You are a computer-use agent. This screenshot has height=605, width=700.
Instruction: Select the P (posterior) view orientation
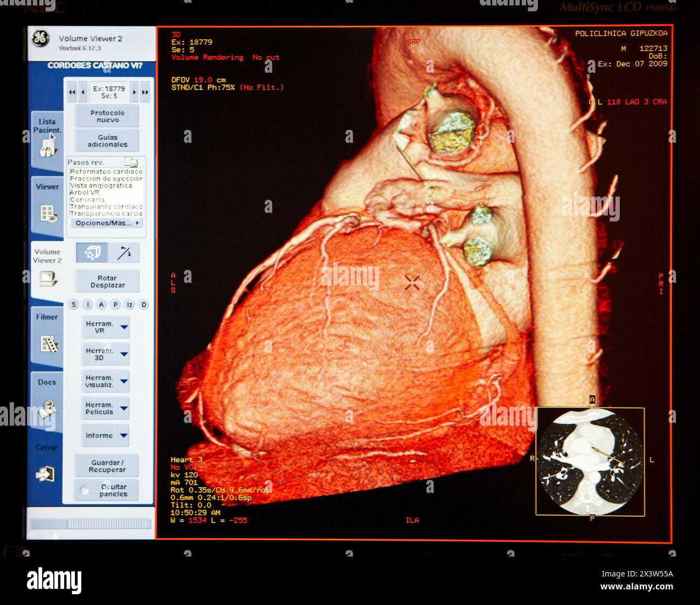pos(115,304)
